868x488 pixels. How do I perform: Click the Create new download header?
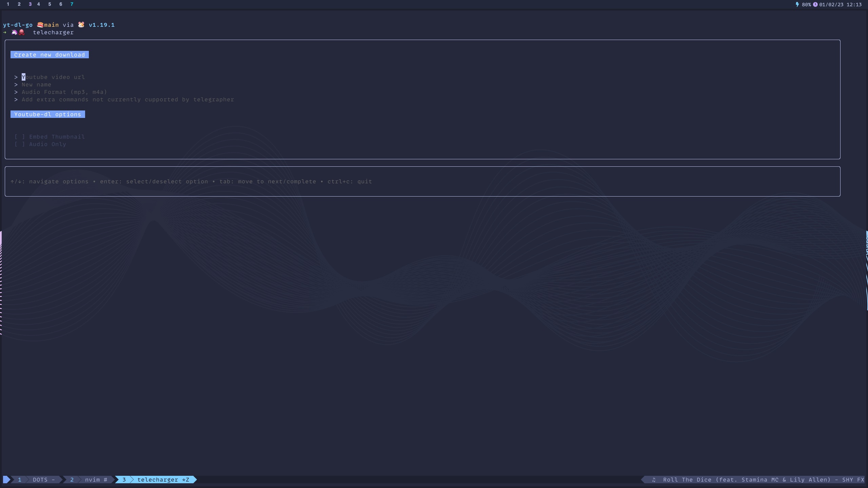coord(50,55)
